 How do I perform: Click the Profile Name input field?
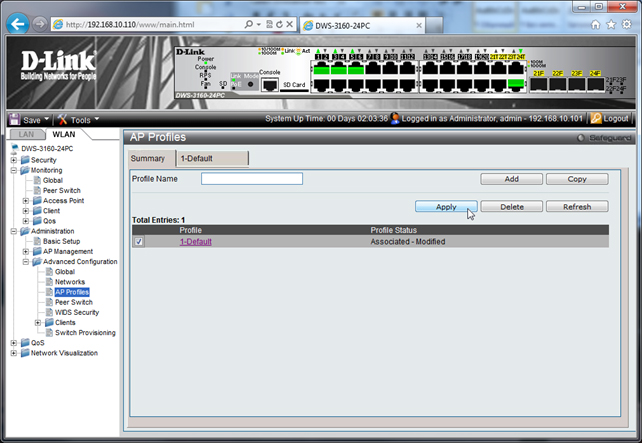pos(252,179)
